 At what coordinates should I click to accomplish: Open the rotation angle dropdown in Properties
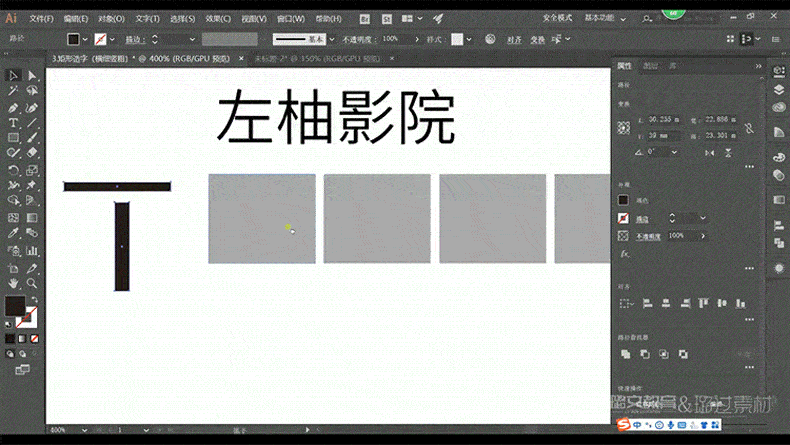[674, 152]
